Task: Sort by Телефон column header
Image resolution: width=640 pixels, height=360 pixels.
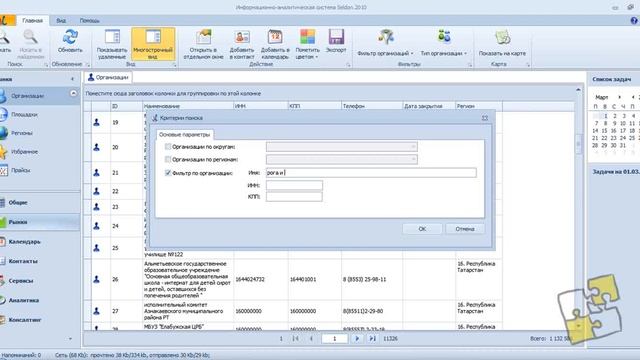Action: point(372,106)
